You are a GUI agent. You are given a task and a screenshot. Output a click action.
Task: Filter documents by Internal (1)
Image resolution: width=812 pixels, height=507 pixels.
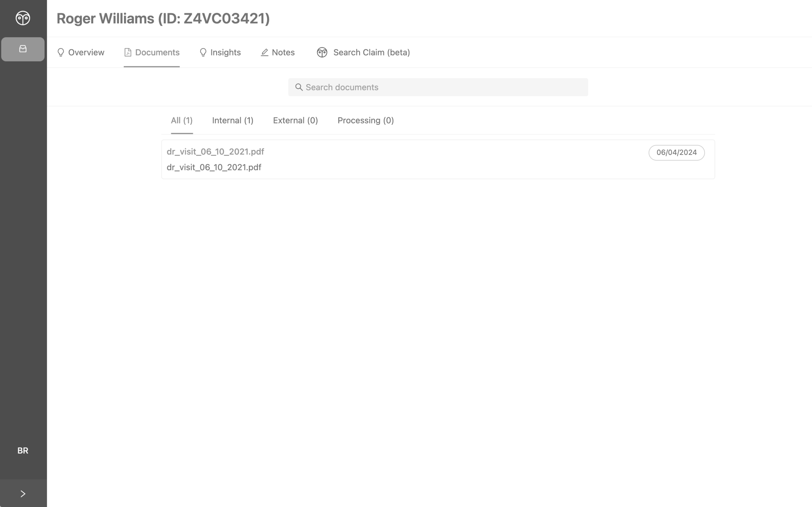233,120
